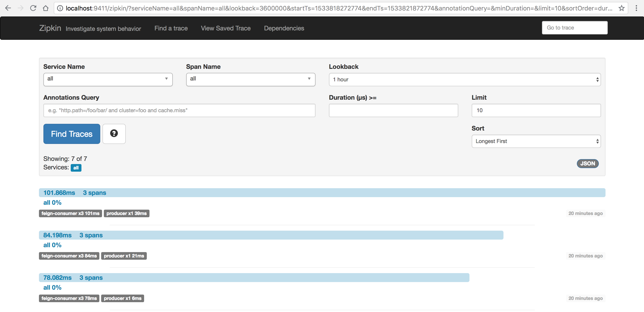
Task: Open the 101.868ms trace bar
Action: (x=322, y=193)
